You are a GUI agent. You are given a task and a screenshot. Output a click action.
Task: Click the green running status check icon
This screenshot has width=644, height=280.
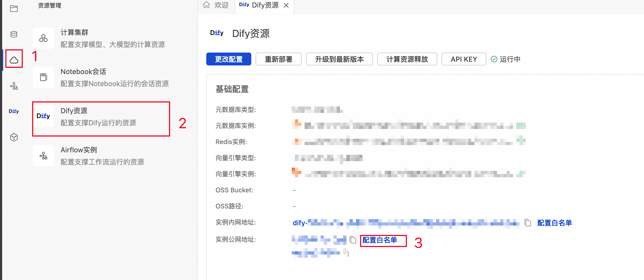point(494,59)
